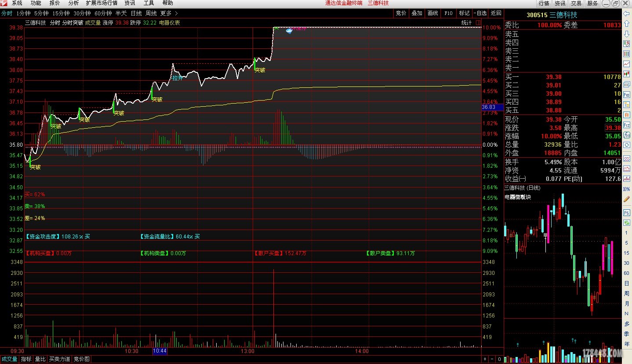Select the 15-minute period in right sidebar
This screenshot has width=632, height=364.
[627, 253]
